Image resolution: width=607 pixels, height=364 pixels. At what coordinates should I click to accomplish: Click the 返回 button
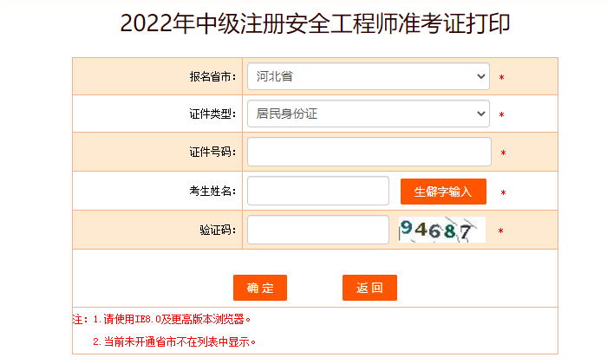(x=369, y=288)
